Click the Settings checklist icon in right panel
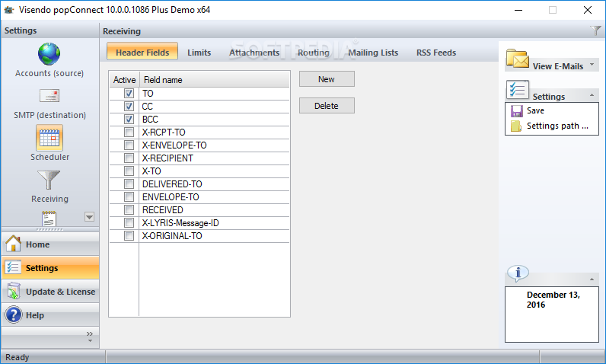 pyautogui.click(x=517, y=90)
